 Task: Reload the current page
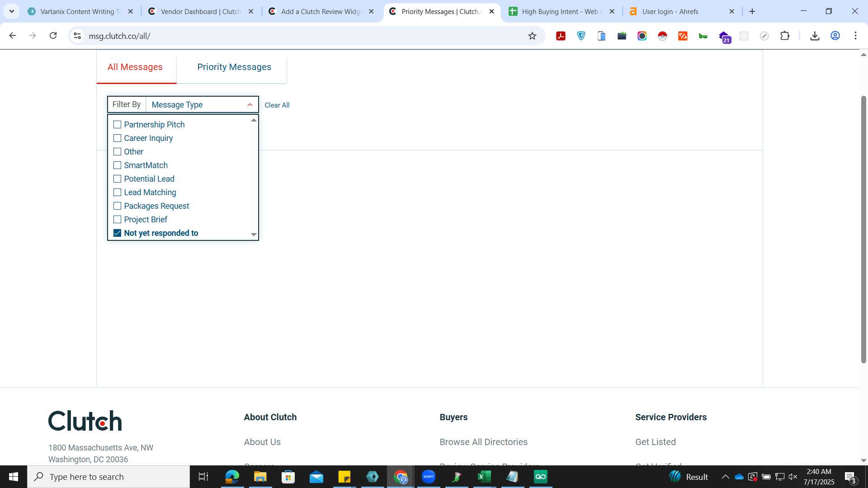pos(53,36)
